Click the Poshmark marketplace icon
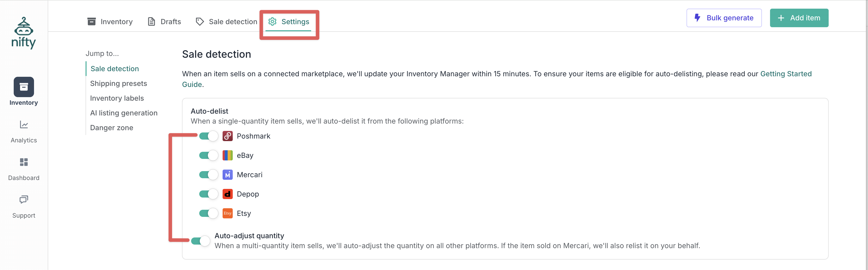 [x=227, y=136]
